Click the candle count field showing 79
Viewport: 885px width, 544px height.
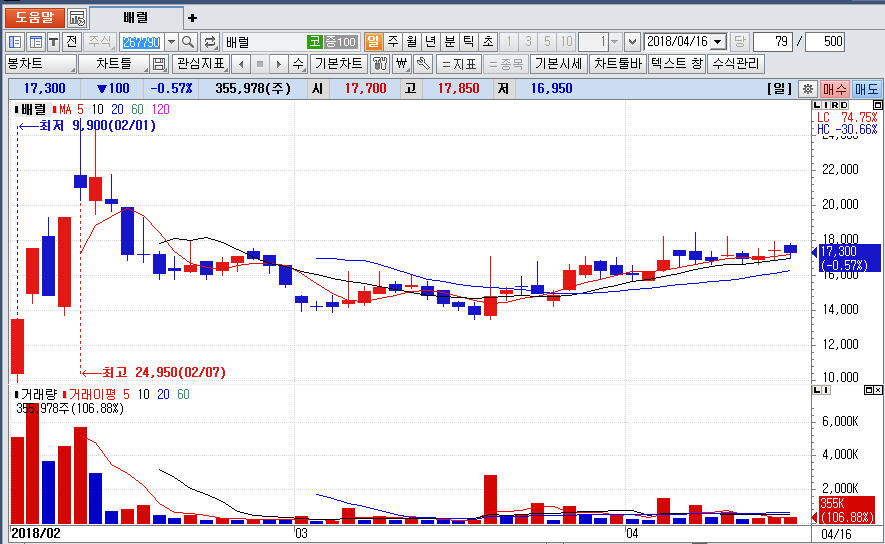coord(772,42)
